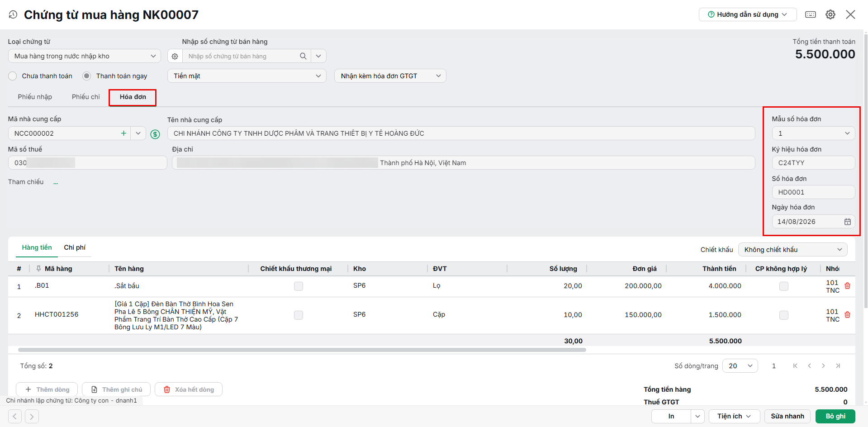Click the green Bỏ ghi button

point(835,416)
